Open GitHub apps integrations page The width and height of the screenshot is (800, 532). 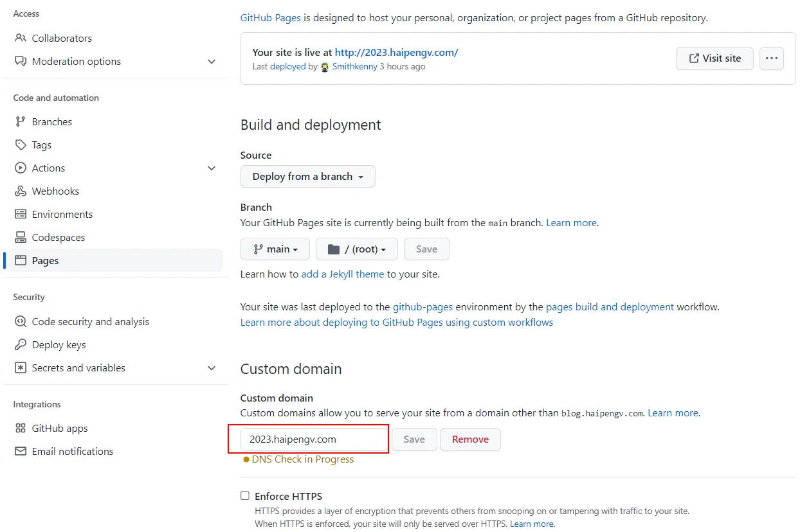60,428
